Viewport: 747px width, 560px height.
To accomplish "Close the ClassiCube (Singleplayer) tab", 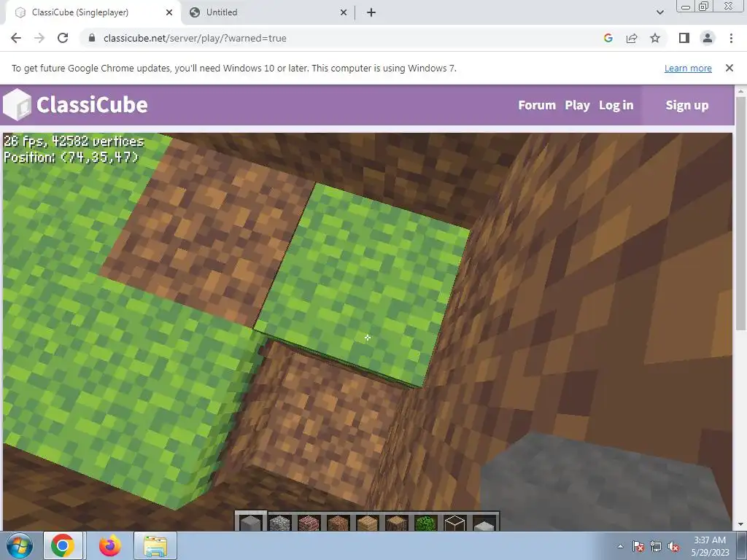I will pos(169,12).
